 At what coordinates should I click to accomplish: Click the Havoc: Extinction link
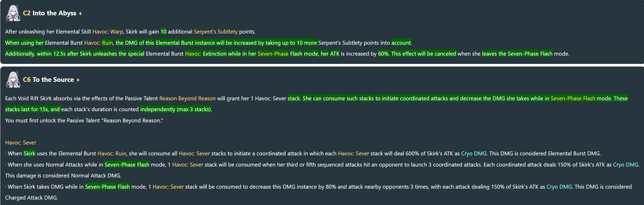coord(206,54)
